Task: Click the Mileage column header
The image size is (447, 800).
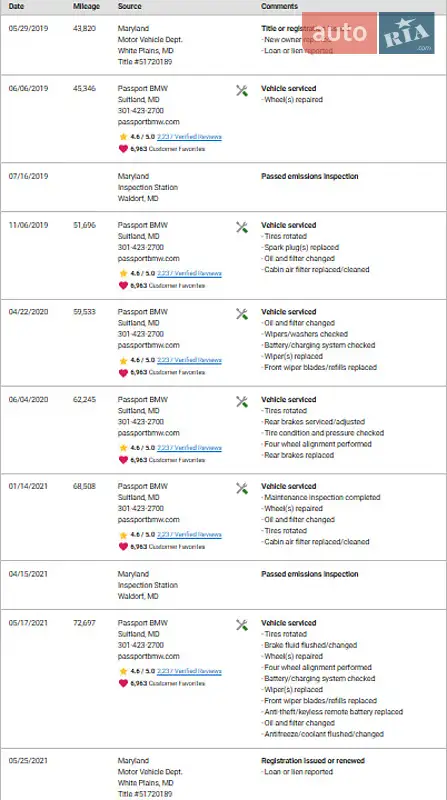Action: [x=86, y=6]
